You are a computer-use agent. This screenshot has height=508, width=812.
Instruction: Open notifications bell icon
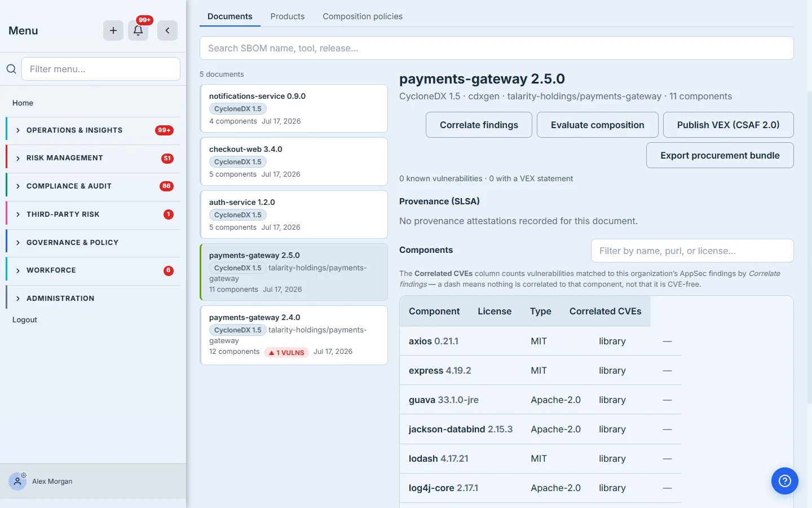(138, 30)
